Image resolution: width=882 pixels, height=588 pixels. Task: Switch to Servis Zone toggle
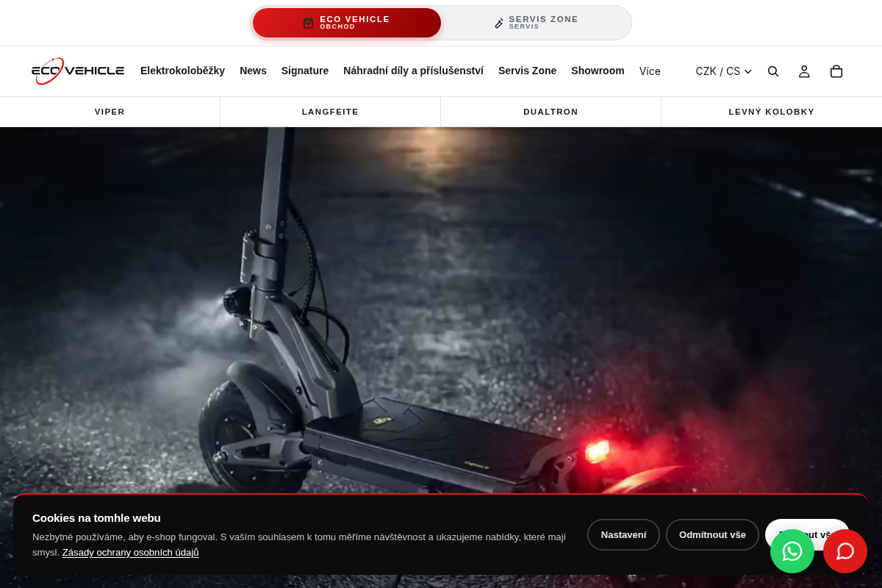click(536, 23)
